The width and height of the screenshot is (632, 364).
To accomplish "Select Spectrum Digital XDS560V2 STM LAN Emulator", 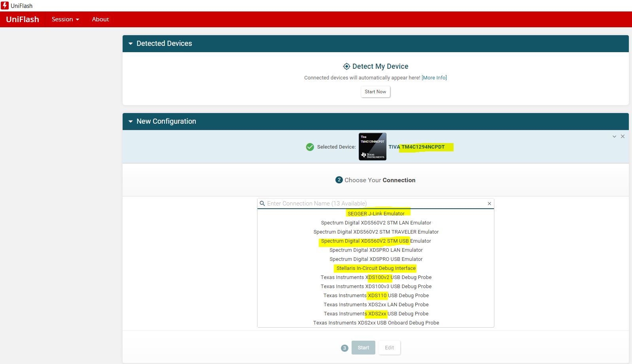I will (376, 223).
